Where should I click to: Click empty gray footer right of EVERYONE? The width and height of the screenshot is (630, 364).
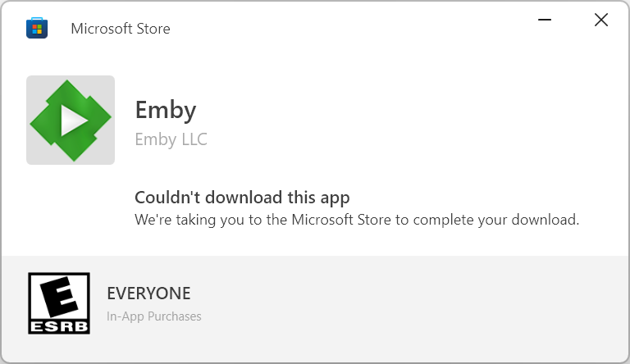point(410,305)
